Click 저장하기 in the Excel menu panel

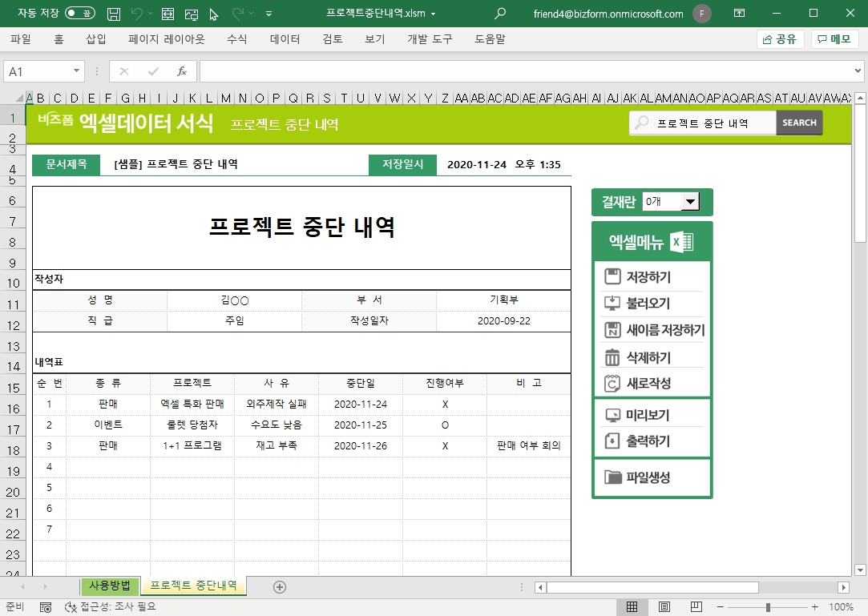[648, 277]
